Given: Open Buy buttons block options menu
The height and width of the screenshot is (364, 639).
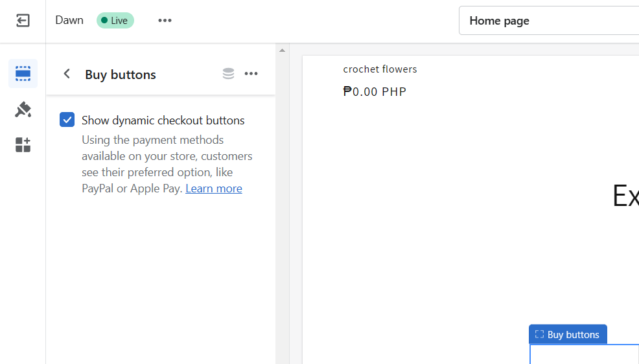Looking at the screenshot, I should 251,74.
